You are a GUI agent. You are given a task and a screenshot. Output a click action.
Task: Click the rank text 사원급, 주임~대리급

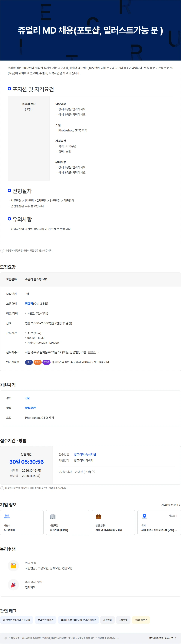click(x=38, y=313)
